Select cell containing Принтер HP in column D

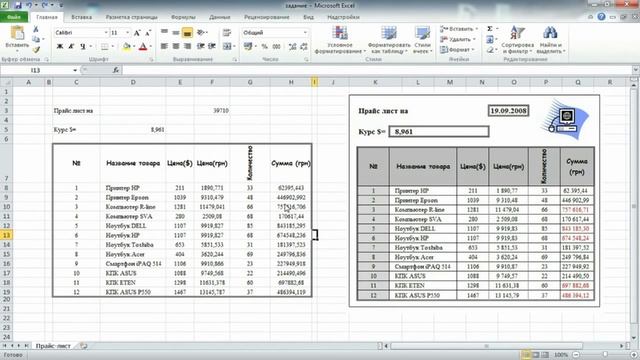pyautogui.click(x=133, y=188)
